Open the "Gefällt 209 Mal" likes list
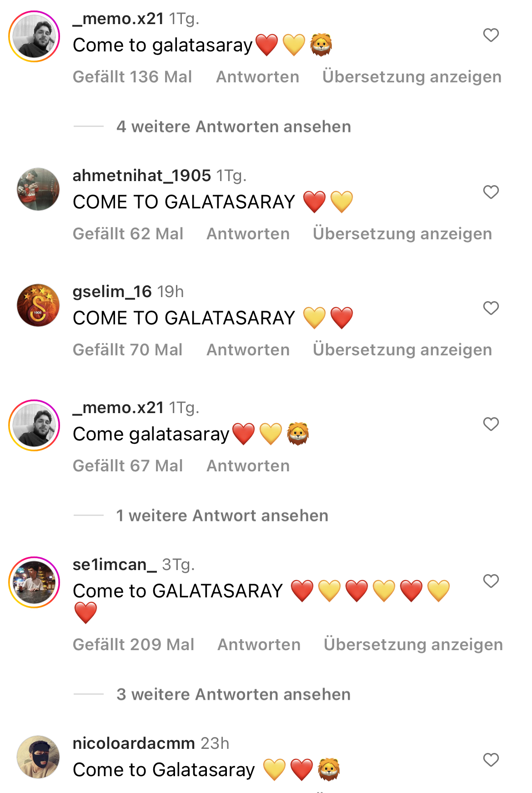 coord(134,644)
